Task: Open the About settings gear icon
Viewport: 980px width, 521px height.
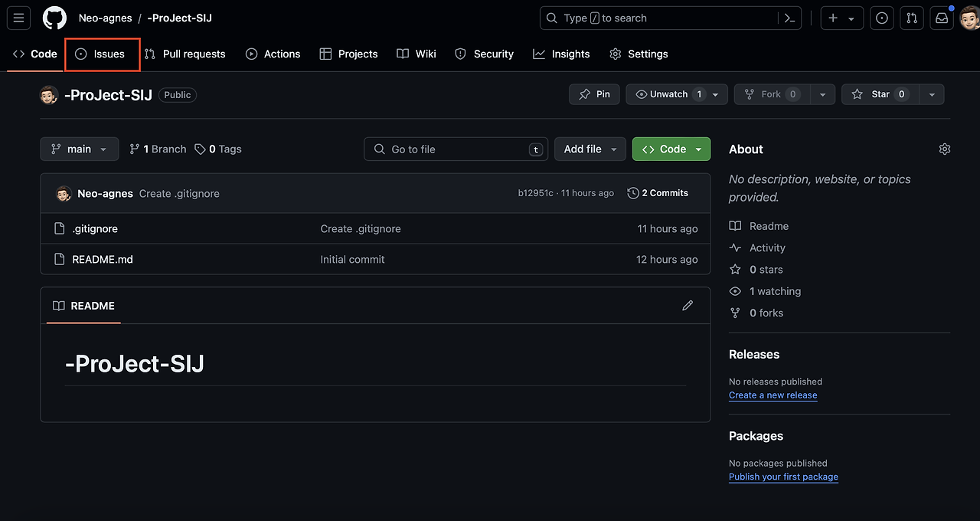Action: tap(945, 149)
